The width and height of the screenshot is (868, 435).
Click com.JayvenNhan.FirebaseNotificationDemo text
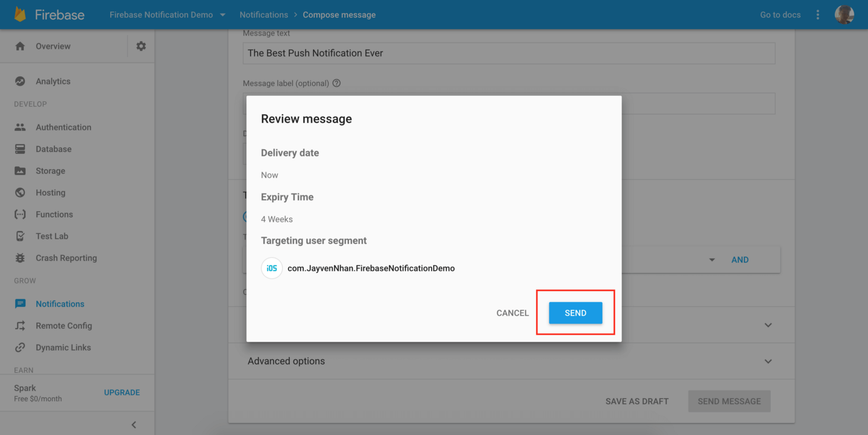371,268
